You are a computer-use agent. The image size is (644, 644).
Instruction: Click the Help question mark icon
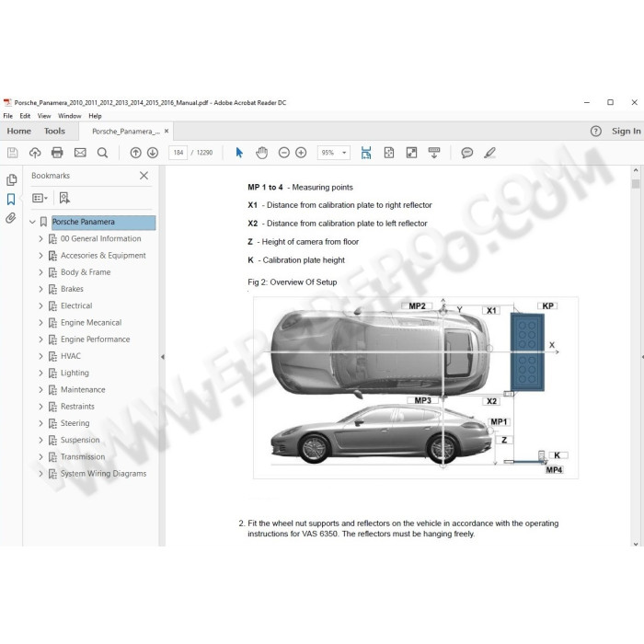click(x=595, y=131)
